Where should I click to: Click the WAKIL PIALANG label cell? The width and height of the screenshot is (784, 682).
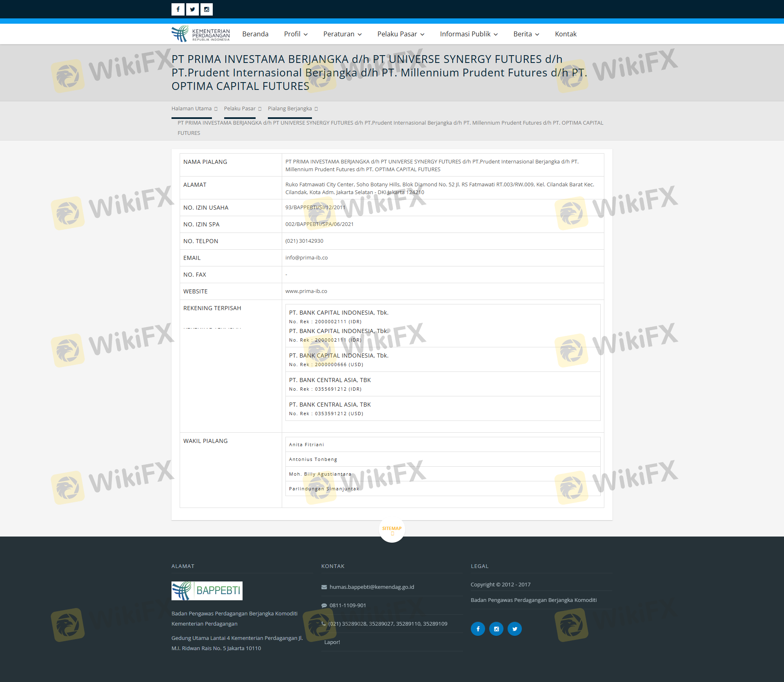pyautogui.click(x=231, y=470)
